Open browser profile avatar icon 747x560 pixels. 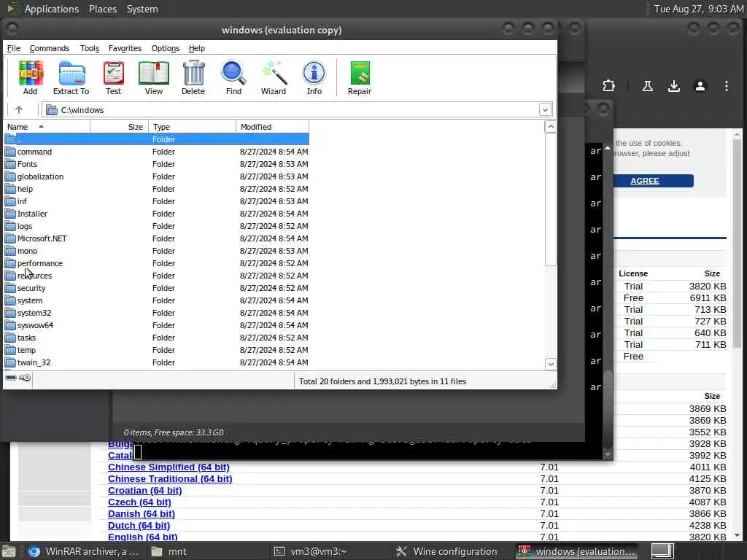coord(700,86)
